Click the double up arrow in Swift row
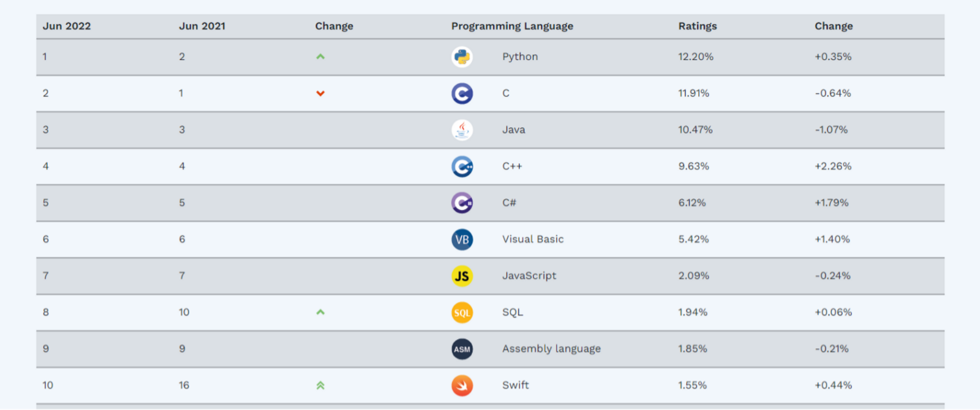Image resolution: width=980 pixels, height=410 pixels. point(320,386)
